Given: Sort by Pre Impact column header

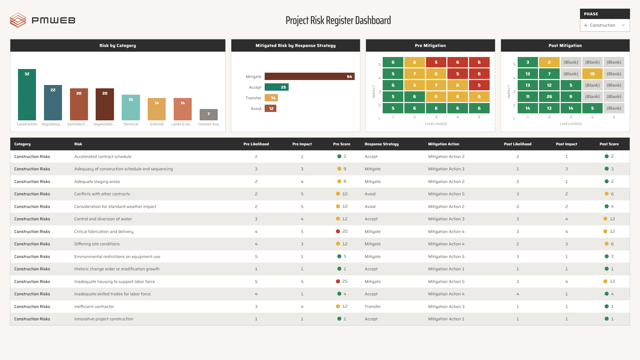Looking at the screenshot, I should (302, 144).
